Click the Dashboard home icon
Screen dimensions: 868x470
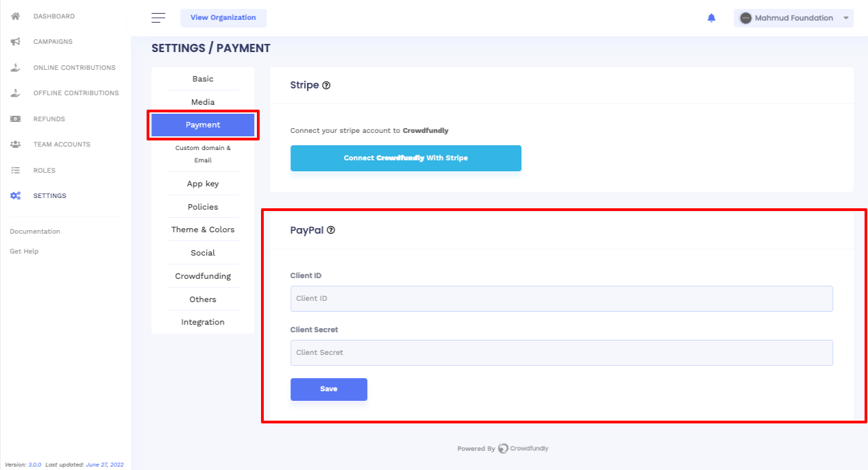[x=15, y=16]
